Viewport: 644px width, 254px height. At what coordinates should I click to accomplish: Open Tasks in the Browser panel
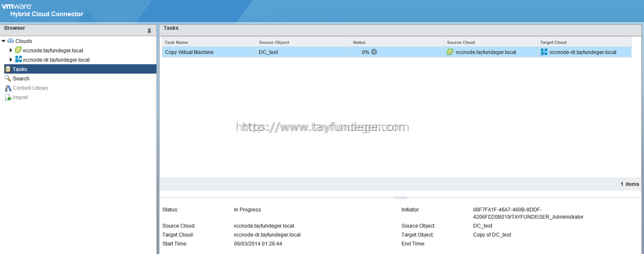click(80, 69)
